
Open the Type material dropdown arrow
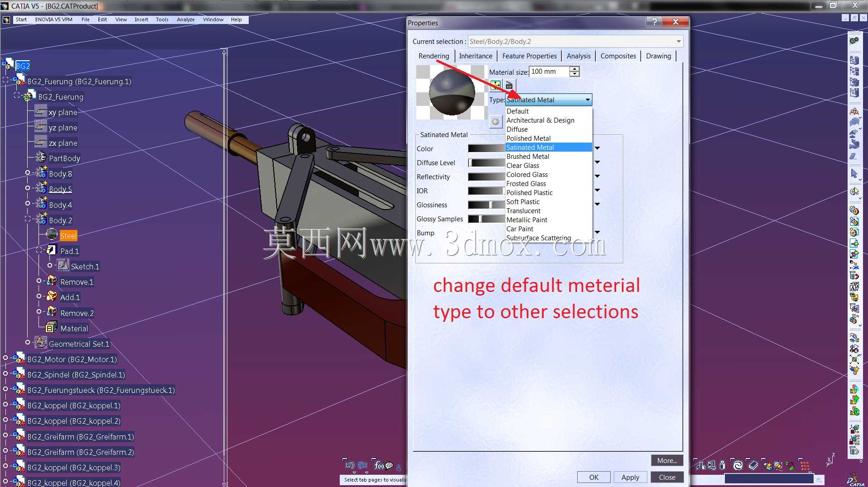588,100
